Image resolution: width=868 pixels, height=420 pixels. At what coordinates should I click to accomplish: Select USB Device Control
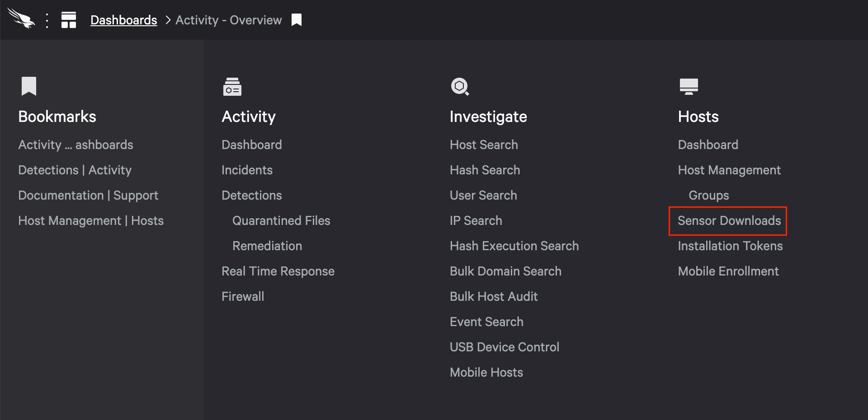[504, 347]
